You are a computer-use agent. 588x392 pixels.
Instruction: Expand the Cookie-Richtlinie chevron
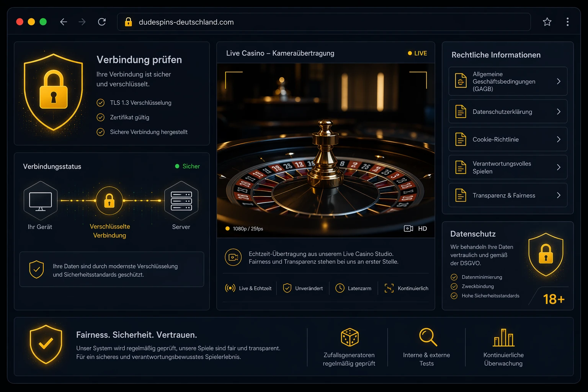pyautogui.click(x=559, y=139)
